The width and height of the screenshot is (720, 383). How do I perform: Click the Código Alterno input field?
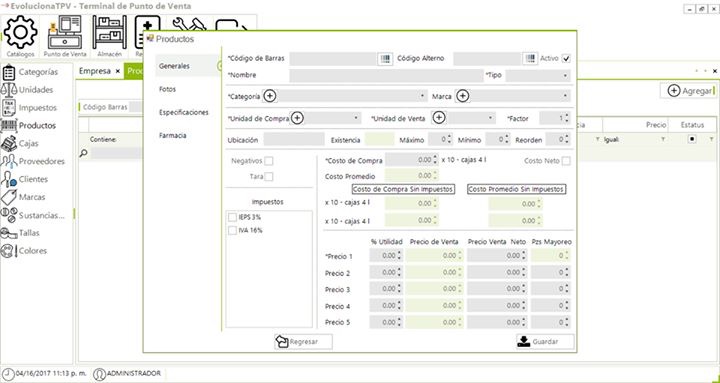tap(487, 58)
